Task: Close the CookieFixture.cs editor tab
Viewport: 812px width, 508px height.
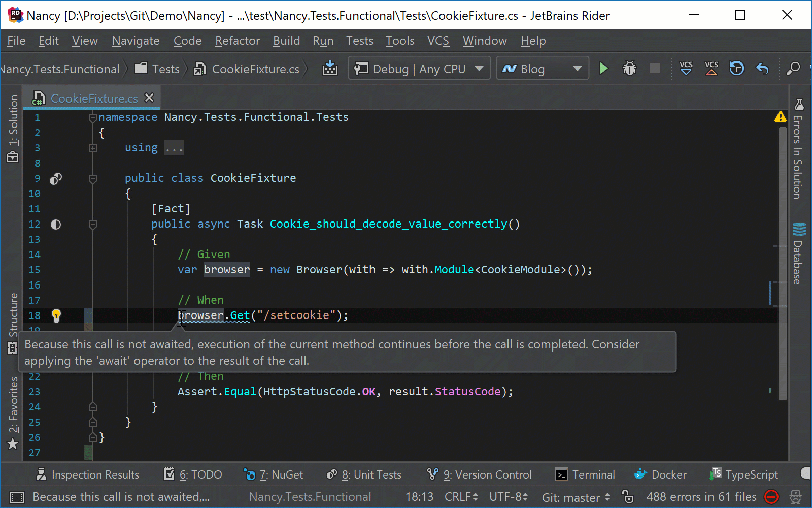Action: coord(149,98)
